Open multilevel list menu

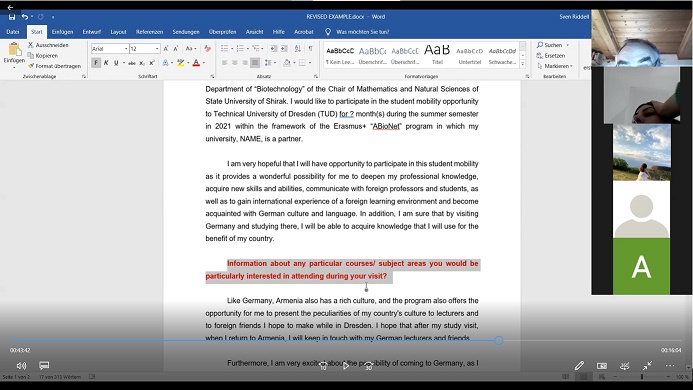click(x=256, y=49)
